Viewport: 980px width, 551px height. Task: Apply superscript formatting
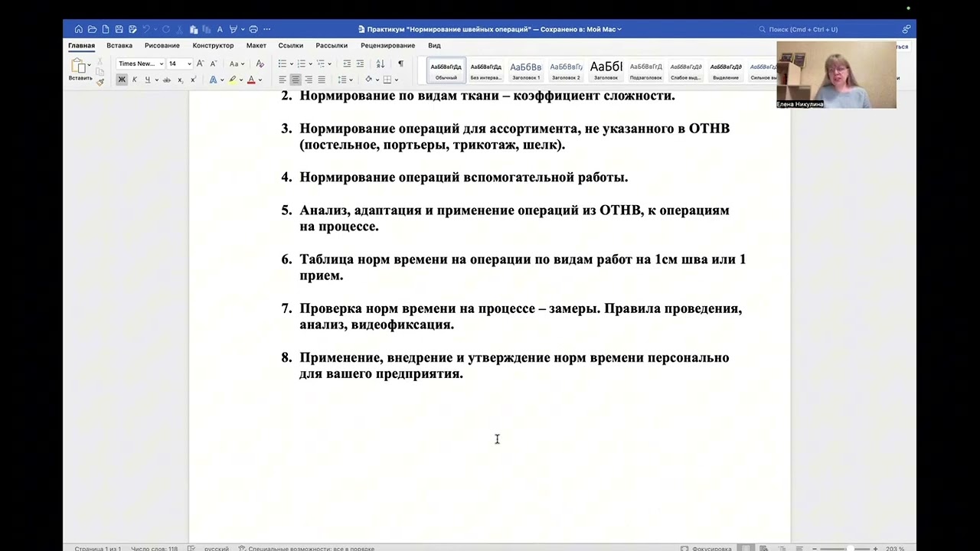pos(193,80)
